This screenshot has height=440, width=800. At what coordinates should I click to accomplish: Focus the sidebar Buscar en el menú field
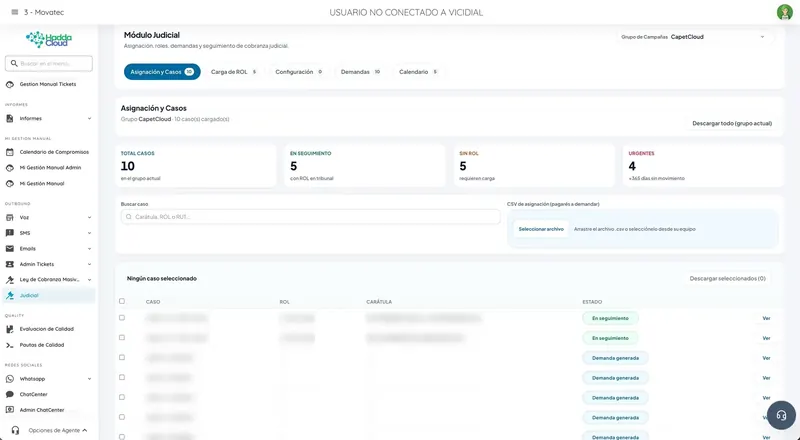[x=49, y=63]
